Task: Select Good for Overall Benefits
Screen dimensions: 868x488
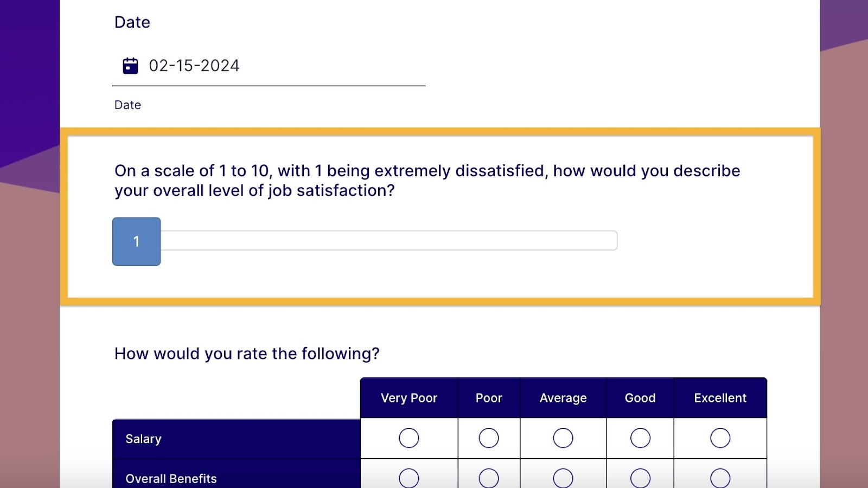Action: pos(640,478)
